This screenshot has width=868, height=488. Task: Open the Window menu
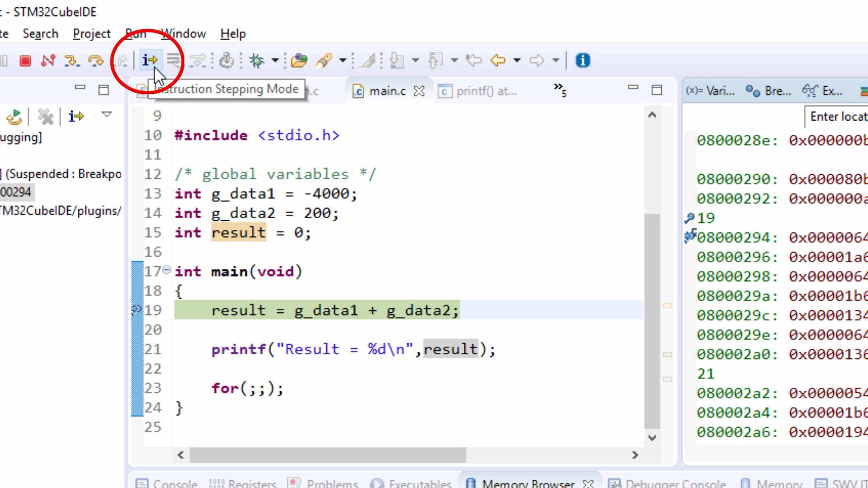[x=184, y=34]
